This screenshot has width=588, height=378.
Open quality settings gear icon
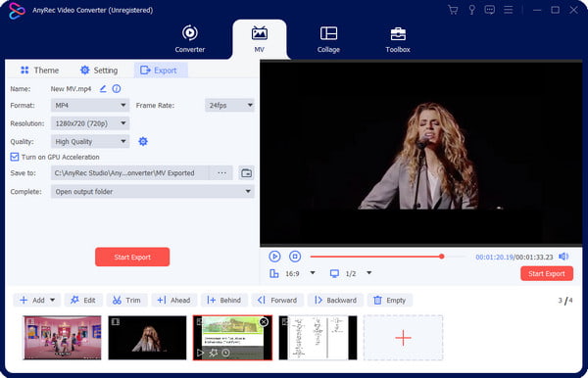(143, 141)
